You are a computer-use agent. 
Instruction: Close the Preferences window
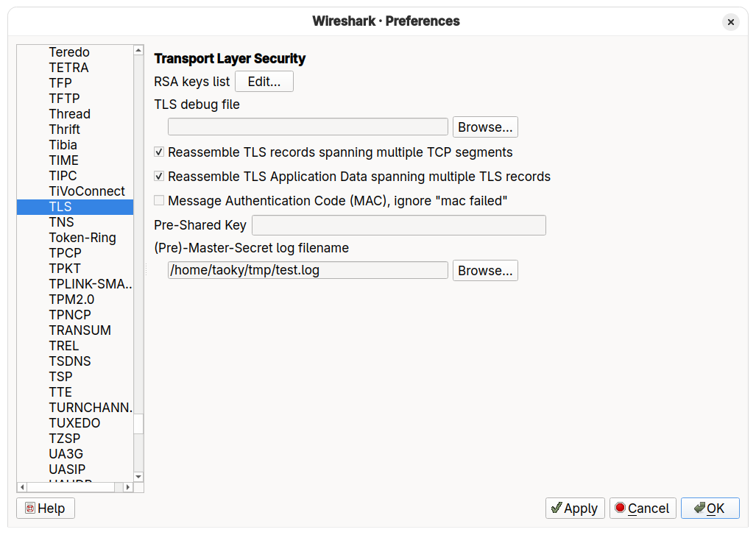click(730, 21)
